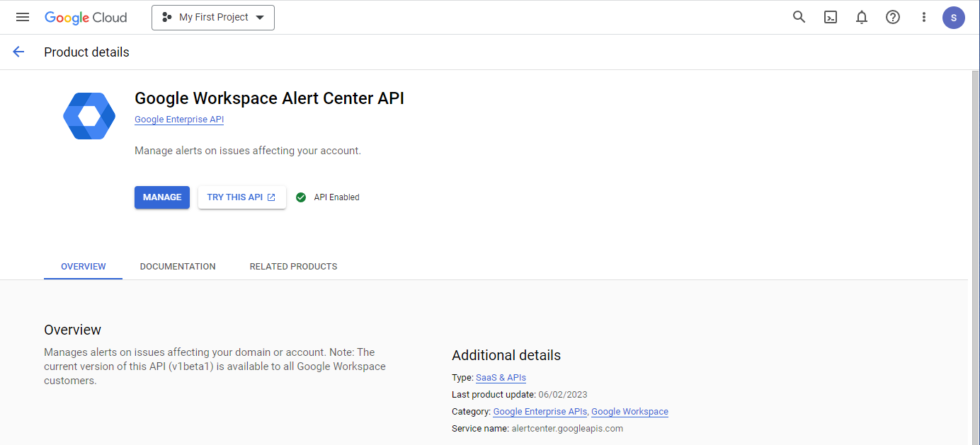Click the Try This API button

pos(241,197)
